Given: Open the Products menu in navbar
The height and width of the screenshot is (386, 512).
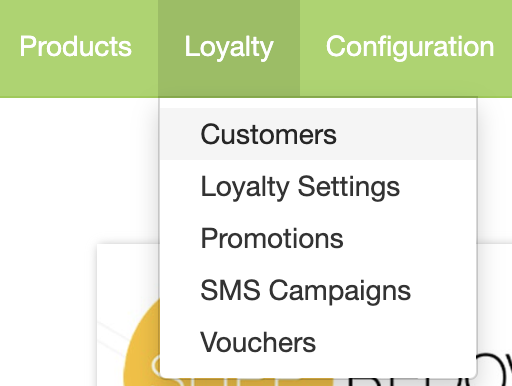Looking at the screenshot, I should (x=76, y=47).
